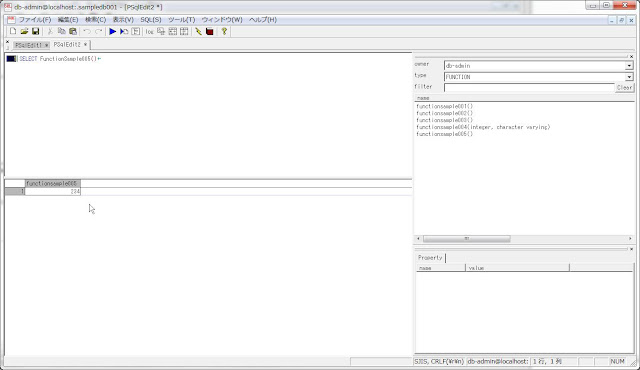Click the db-admin@localhost status bar entry

[498, 361]
